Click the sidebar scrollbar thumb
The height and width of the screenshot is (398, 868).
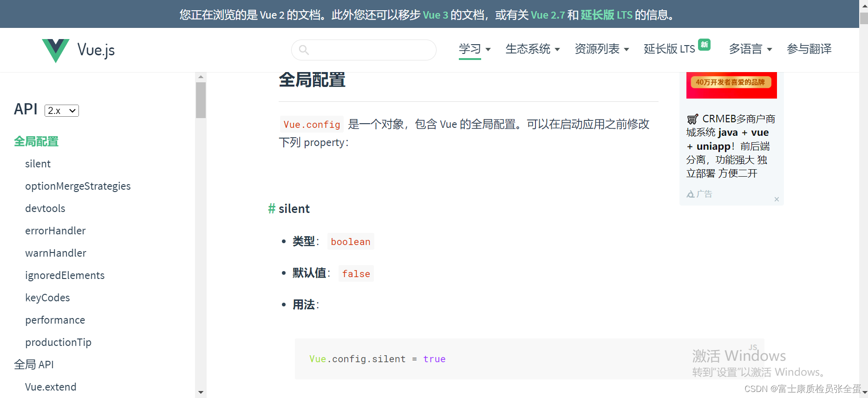tap(201, 100)
